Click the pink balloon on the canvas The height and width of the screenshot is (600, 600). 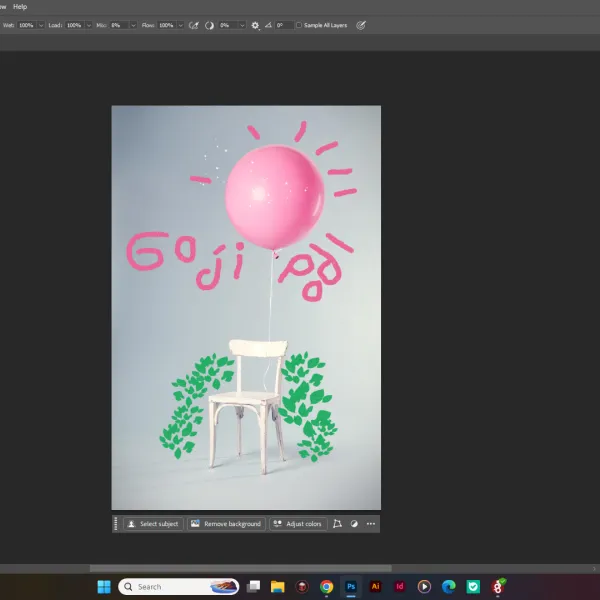click(275, 197)
